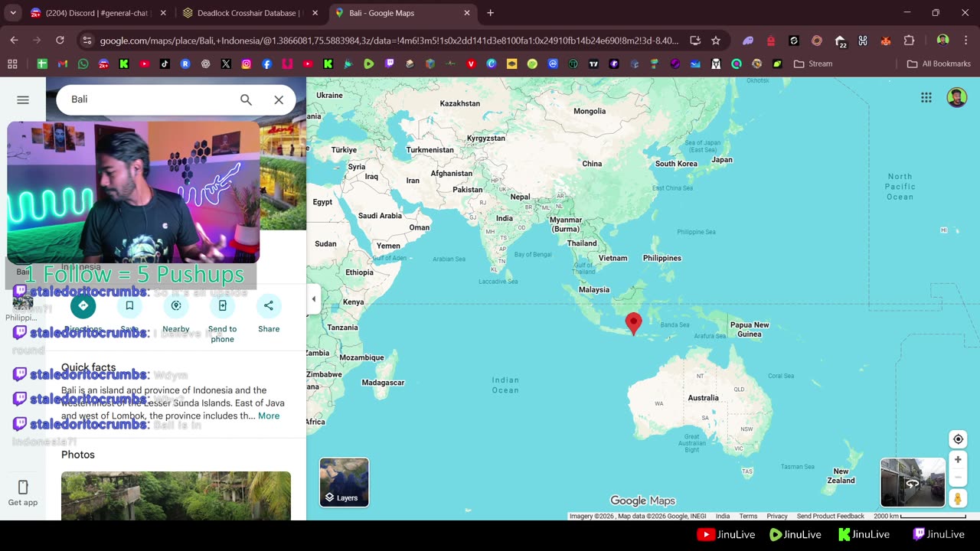
Task: Open the Twitch bookmark
Action: coord(389,64)
